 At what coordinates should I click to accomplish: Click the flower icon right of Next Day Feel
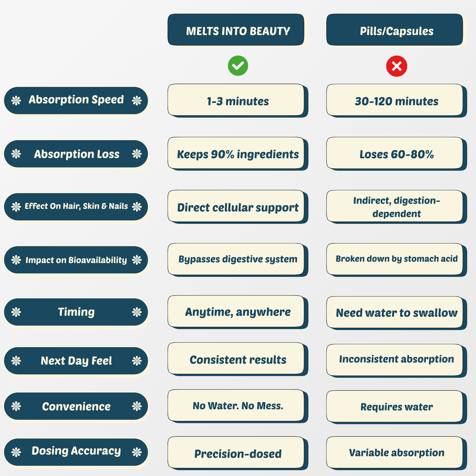(137, 361)
